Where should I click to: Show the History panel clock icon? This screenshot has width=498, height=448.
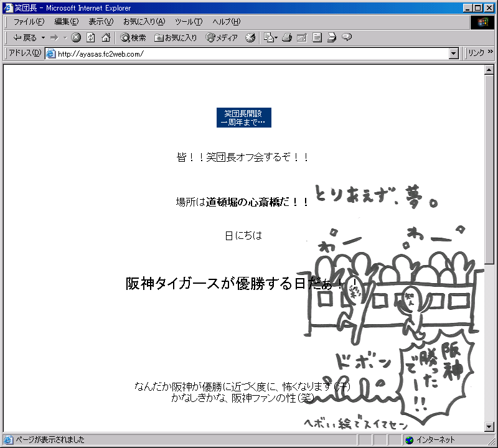point(250,38)
